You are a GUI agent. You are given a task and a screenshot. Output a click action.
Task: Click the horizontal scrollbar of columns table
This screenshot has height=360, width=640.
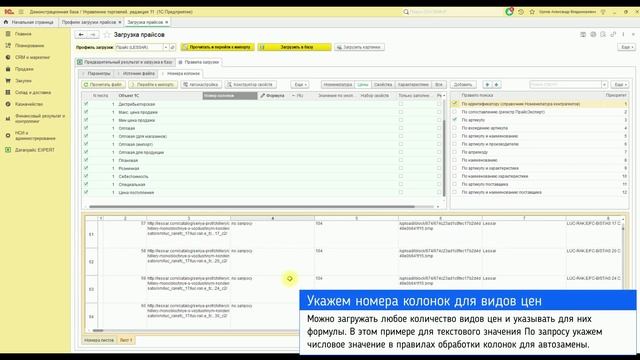pyautogui.click(x=252, y=207)
